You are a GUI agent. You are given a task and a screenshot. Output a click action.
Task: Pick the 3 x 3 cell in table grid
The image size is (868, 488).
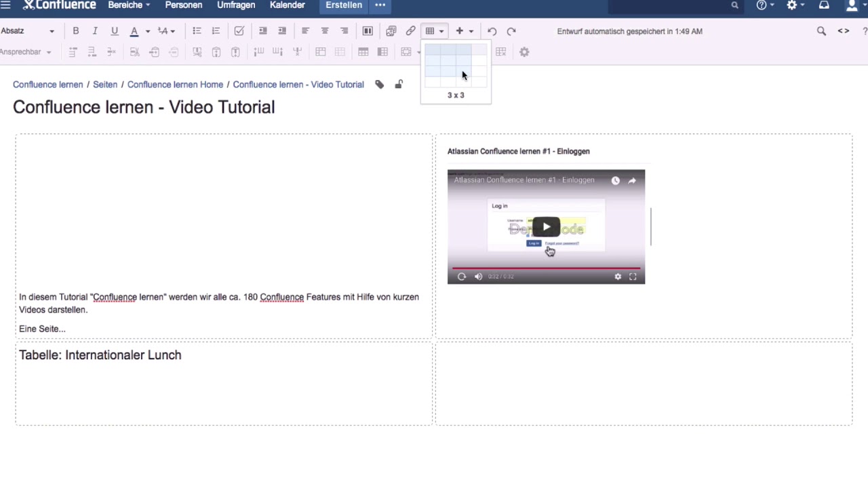coord(464,72)
